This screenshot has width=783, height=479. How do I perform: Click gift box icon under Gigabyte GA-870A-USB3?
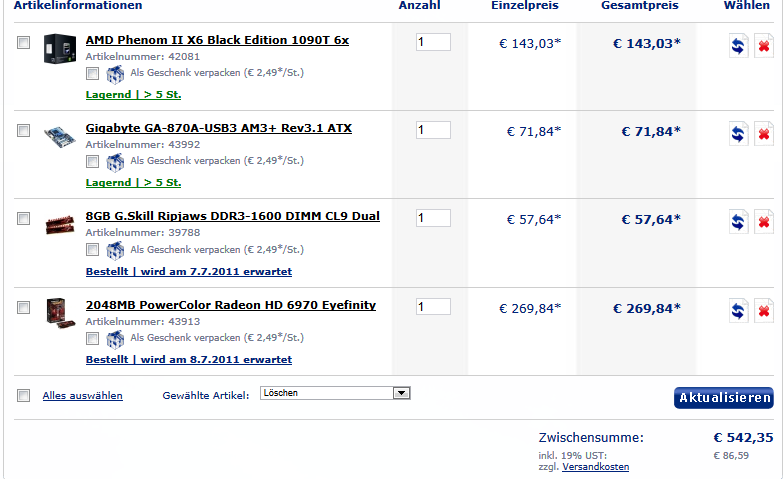point(115,162)
